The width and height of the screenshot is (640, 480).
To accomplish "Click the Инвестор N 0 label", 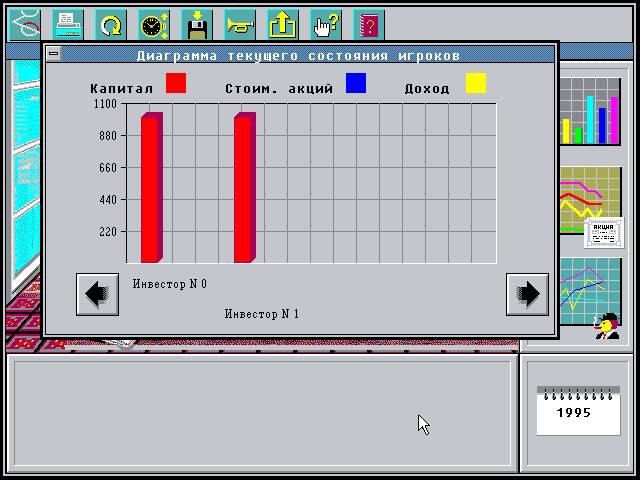I will tap(170, 284).
